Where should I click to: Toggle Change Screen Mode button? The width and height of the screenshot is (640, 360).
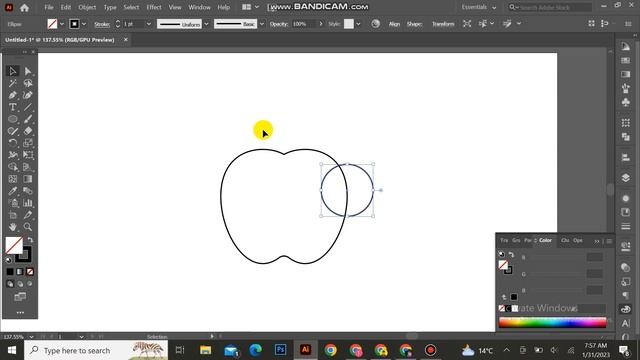click(x=20, y=297)
